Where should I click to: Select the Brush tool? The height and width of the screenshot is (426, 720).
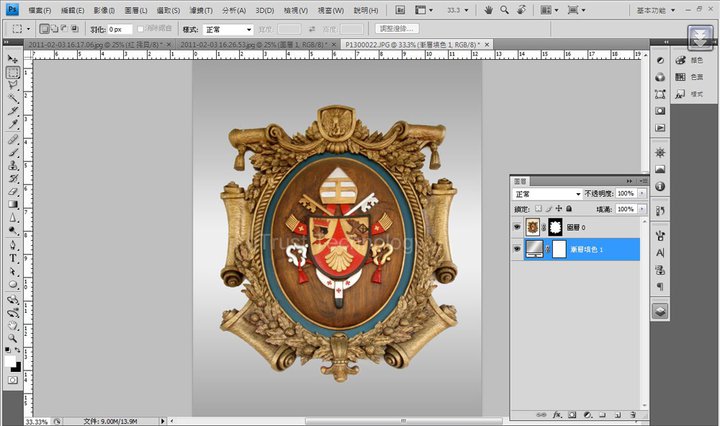click(13, 152)
